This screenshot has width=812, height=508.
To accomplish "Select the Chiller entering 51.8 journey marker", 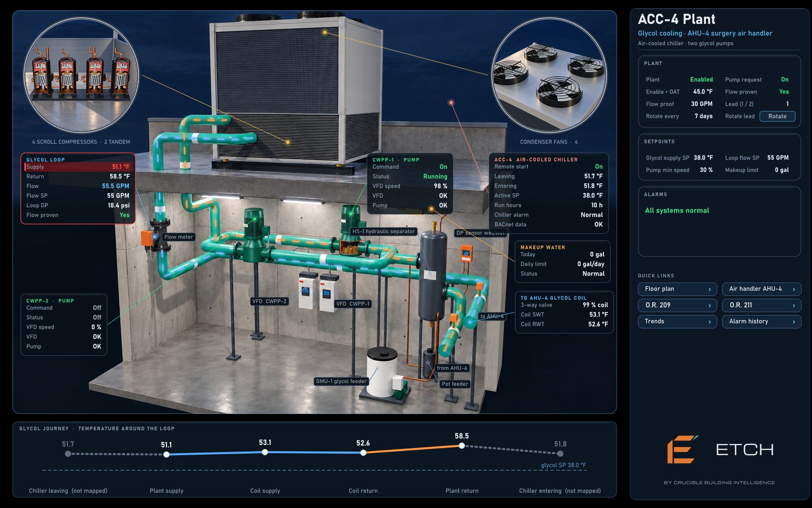I will point(560,453).
